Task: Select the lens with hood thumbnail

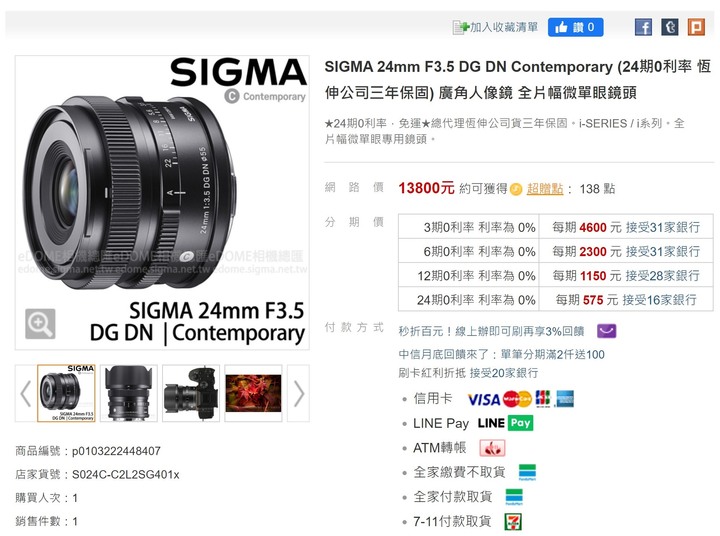Action: 129,394
